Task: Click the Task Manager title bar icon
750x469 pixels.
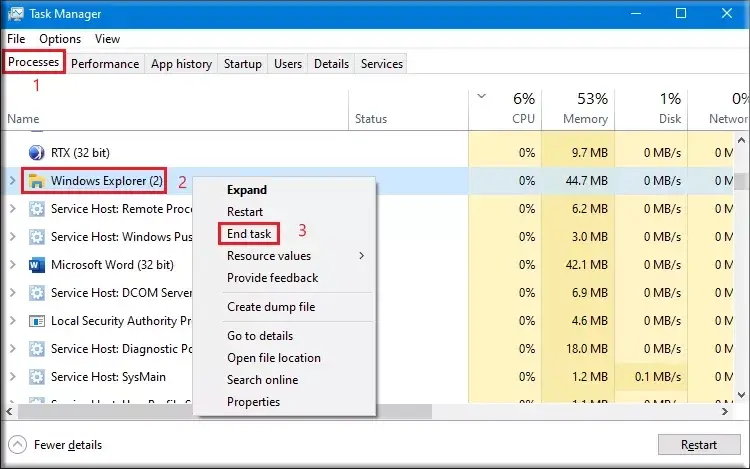Action: (15, 13)
